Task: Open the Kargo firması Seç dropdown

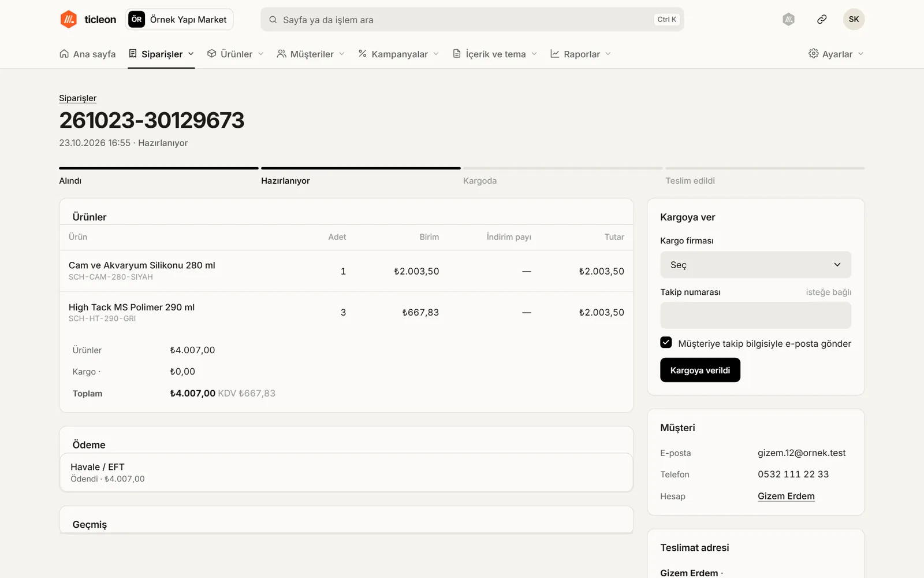Action: (755, 265)
